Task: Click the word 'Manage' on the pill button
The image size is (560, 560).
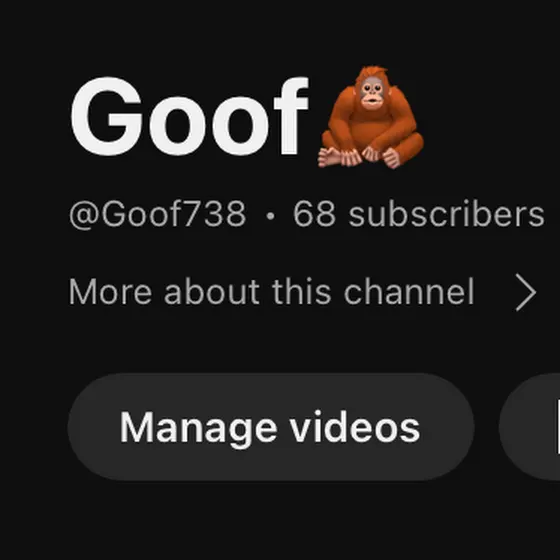Action: (x=198, y=430)
